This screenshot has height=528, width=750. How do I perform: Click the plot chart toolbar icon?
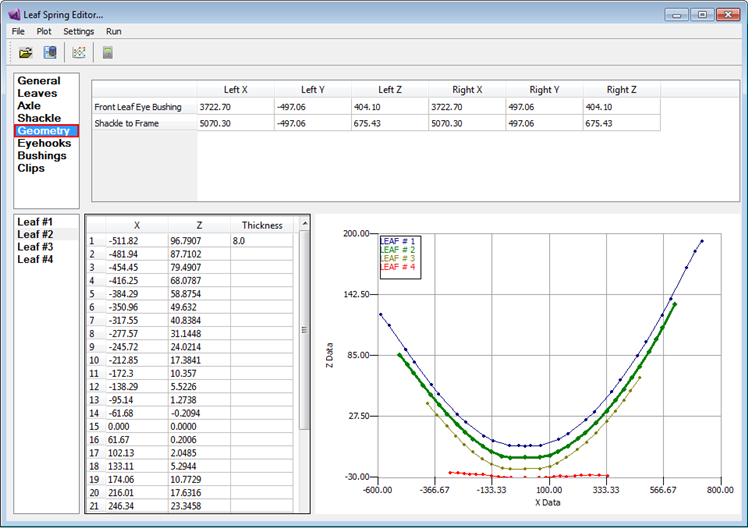pyautogui.click(x=79, y=53)
